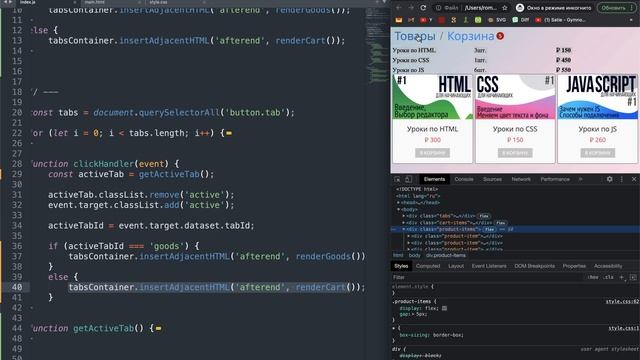Toggle the flex badge on the tabs div
The height and width of the screenshot is (360, 640).
tap(484, 216)
